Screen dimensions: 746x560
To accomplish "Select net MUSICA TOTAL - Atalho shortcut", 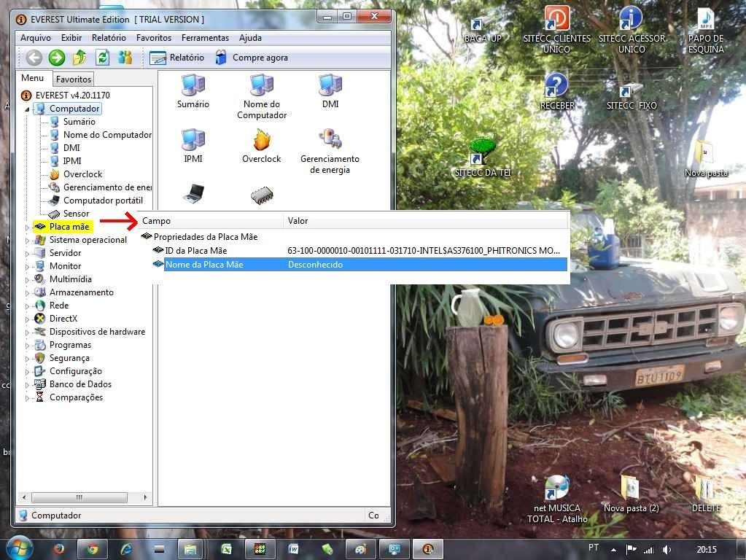I will point(557,499).
